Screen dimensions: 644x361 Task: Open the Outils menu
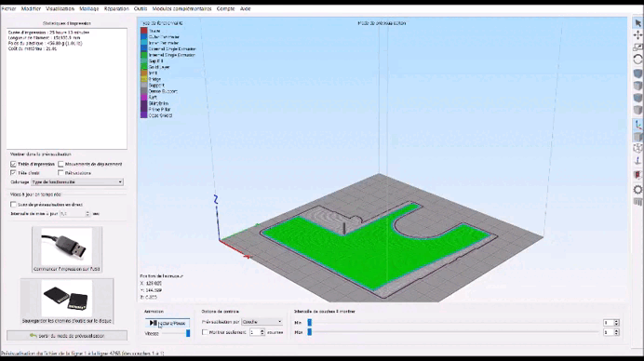click(141, 8)
